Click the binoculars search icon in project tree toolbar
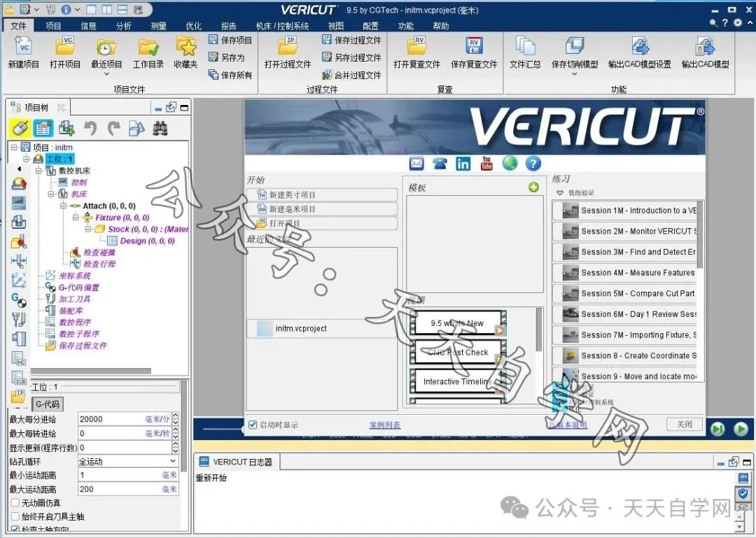Viewport: 756px width, 538px height. click(160, 128)
